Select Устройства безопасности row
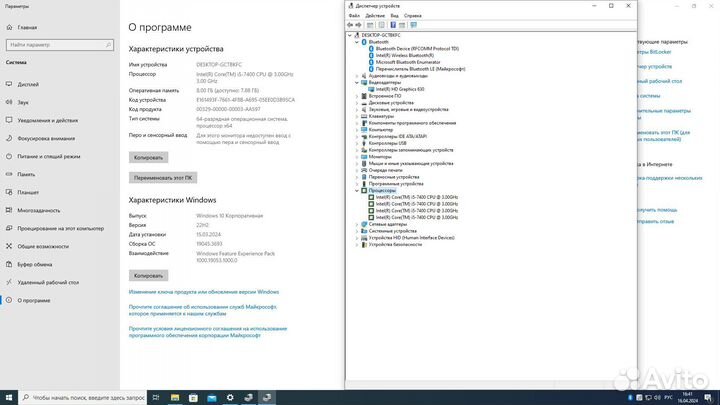Screen dimensions: 720x405 click(395, 244)
